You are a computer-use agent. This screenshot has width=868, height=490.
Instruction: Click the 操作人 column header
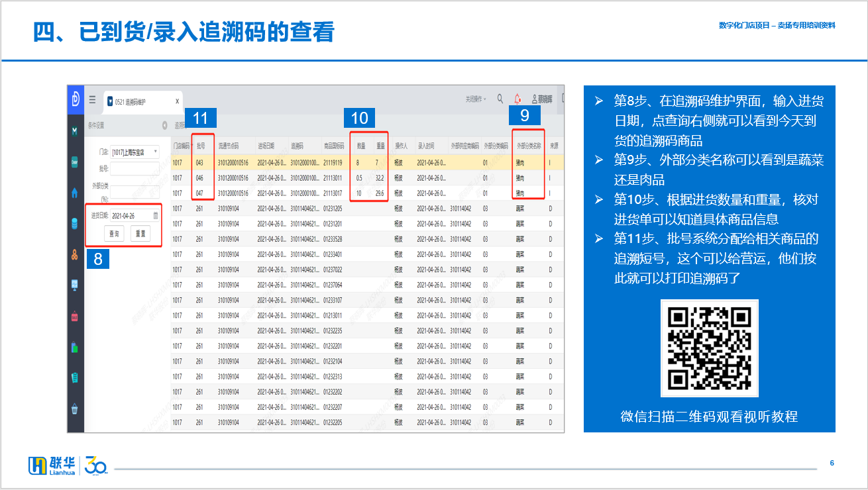click(401, 145)
